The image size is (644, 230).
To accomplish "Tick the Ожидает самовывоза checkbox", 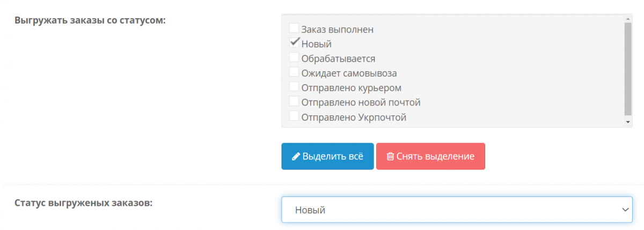I will (x=294, y=71).
